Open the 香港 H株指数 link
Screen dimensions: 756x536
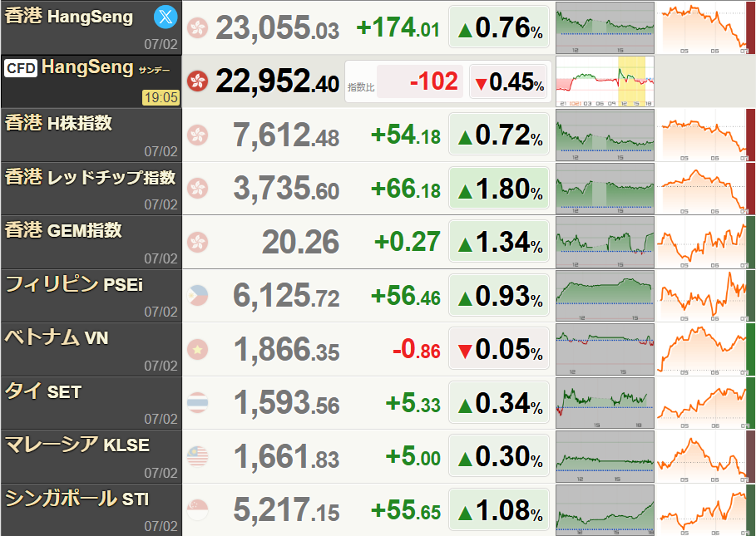coord(58,123)
